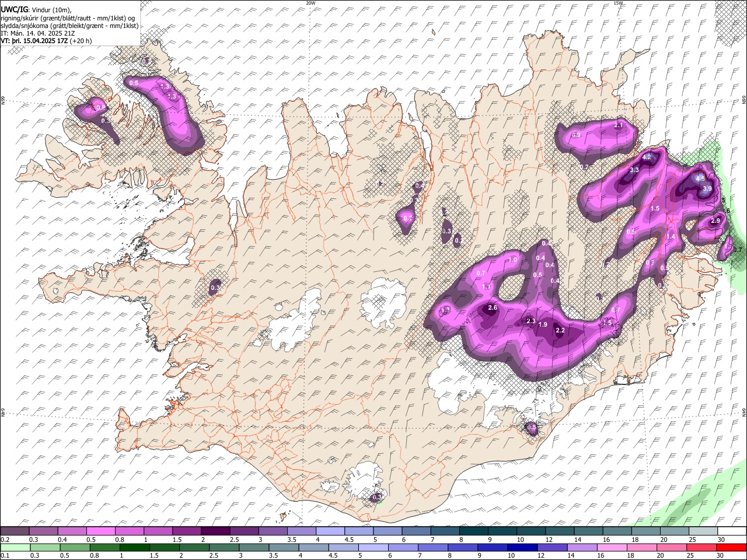Click the 'slydda/snjókoma' legend description line
Screen dimensions: 747x560
click(70, 26)
